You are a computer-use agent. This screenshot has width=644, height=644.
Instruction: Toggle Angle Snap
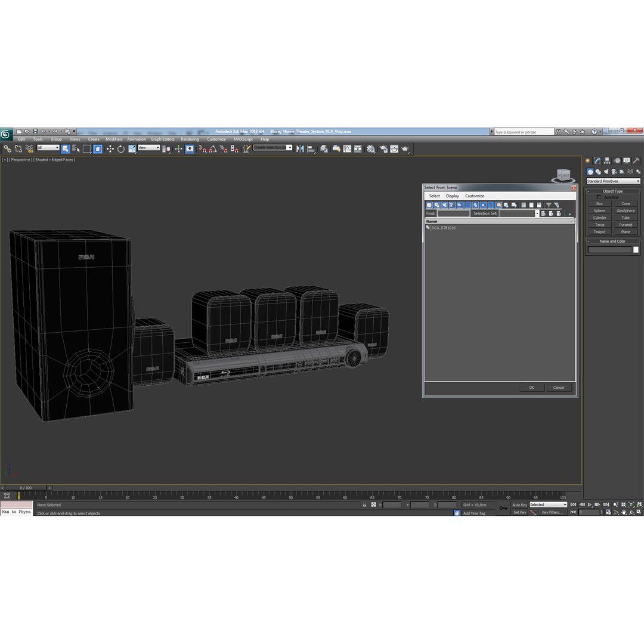point(213,148)
